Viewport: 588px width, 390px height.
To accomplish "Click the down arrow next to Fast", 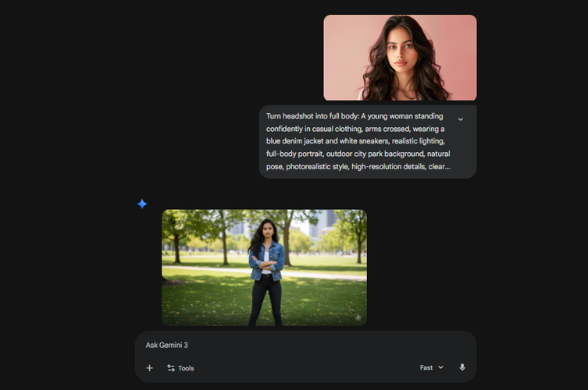I will pyautogui.click(x=441, y=367).
